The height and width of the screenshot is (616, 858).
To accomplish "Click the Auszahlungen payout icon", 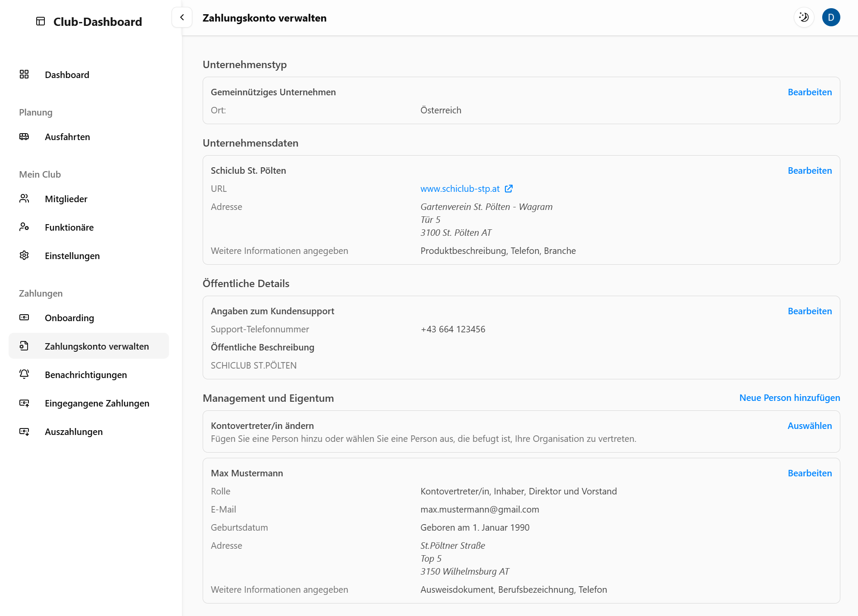I will coord(24,432).
